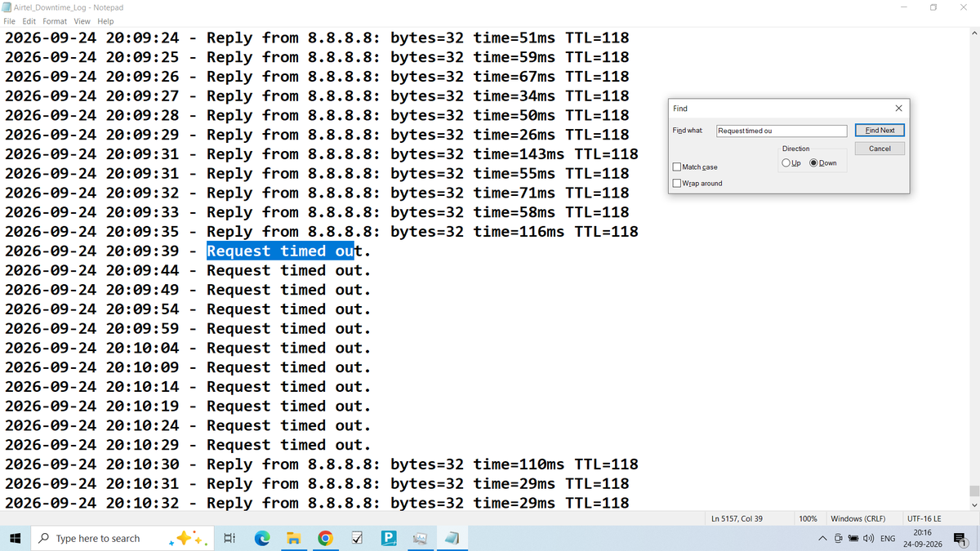Image resolution: width=980 pixels, height=551 pixels.
Task: Click Find Next in the Find dialog
Action: click(x=880, y=131)
